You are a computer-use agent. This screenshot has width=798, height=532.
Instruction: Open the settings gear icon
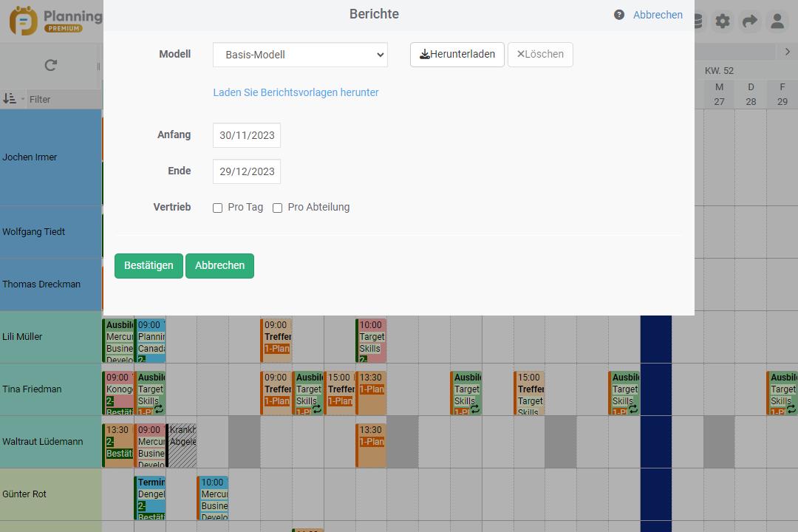[x=723, y=21]
